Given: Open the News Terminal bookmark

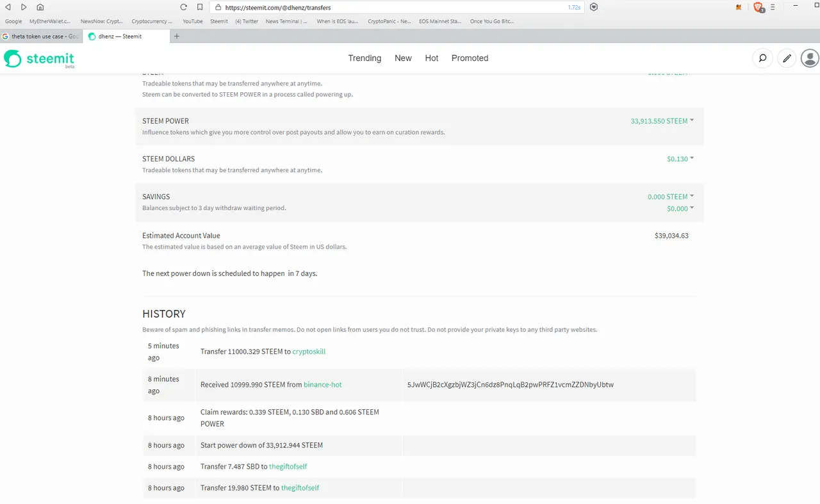Looking at the screenshot, I should pyautogui.click(x=286, y=21).
